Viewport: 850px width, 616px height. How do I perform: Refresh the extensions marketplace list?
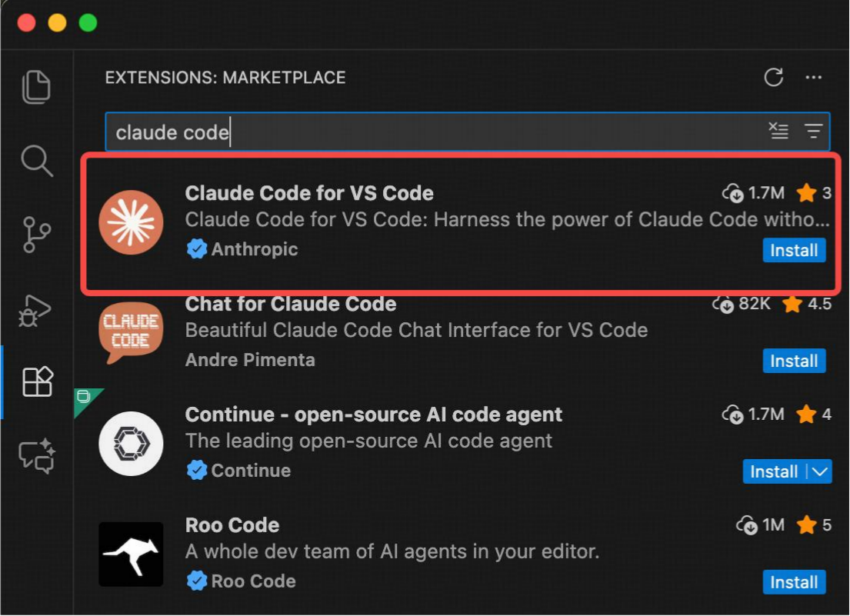point(774,78)
